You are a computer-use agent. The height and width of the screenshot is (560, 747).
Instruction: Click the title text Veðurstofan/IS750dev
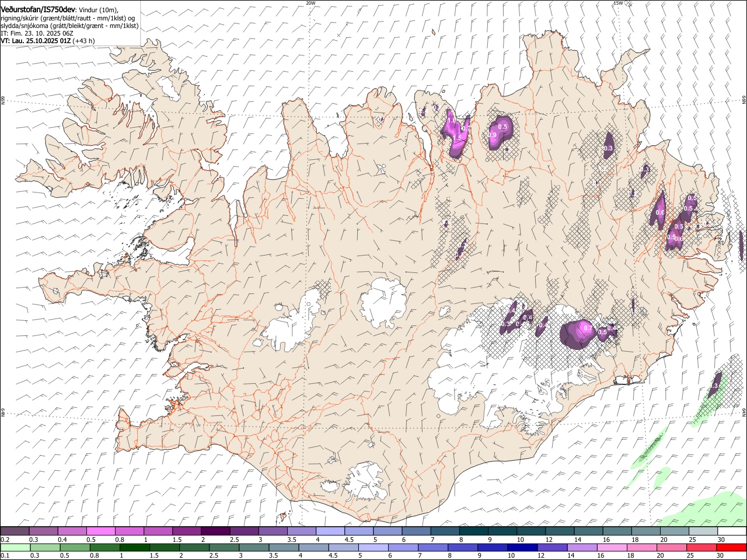[38, 10]
